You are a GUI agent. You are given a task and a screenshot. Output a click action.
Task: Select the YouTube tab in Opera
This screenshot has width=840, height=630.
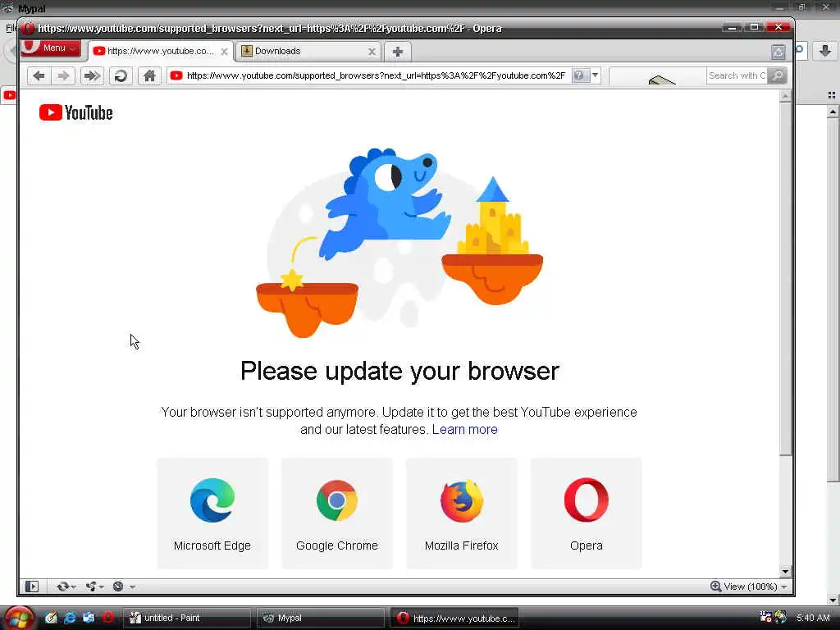(160, 52)
